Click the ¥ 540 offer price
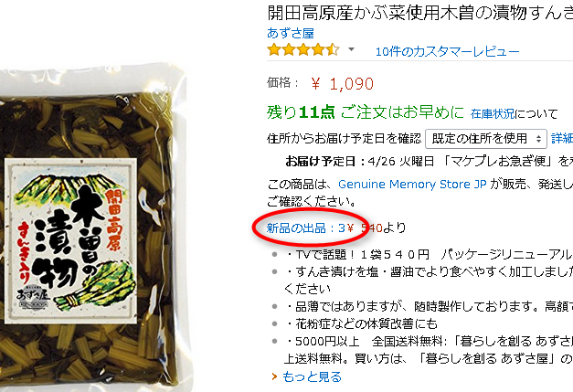Viewport: 573px width, 392px height. click(365, 228)
